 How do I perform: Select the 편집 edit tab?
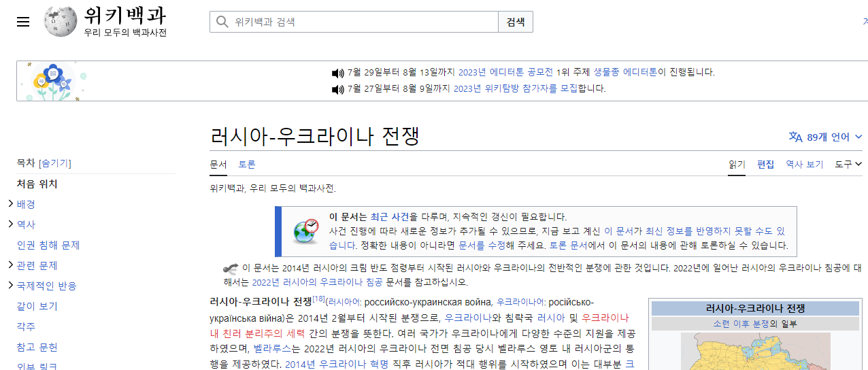point(766,164)
